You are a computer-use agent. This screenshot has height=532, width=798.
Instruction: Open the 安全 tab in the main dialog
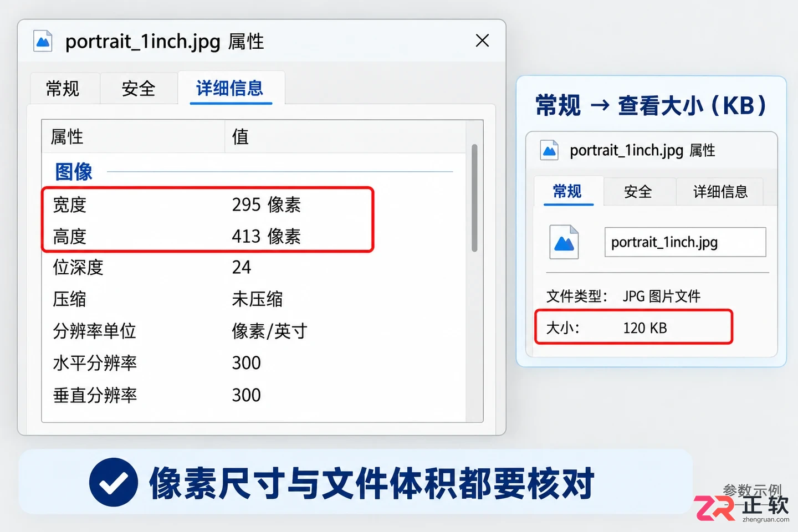139,88
